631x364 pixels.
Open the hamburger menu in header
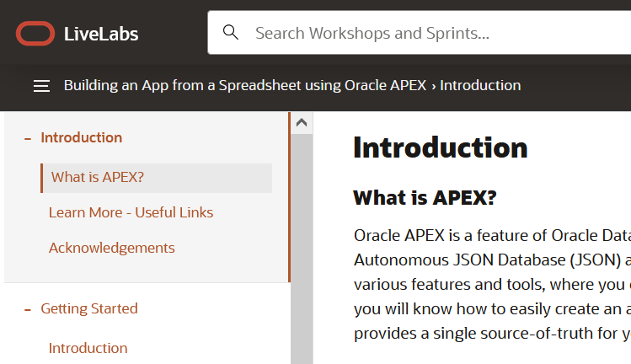pyautogui.click(x=41, y=86)
